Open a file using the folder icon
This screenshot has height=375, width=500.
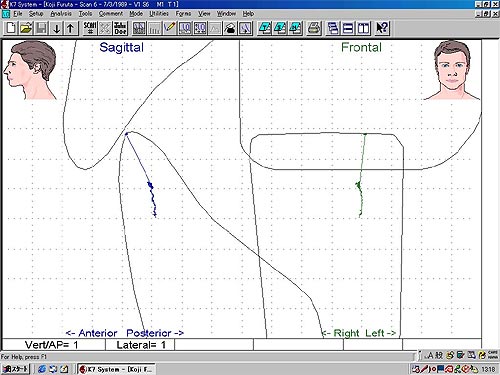point(26,28)
